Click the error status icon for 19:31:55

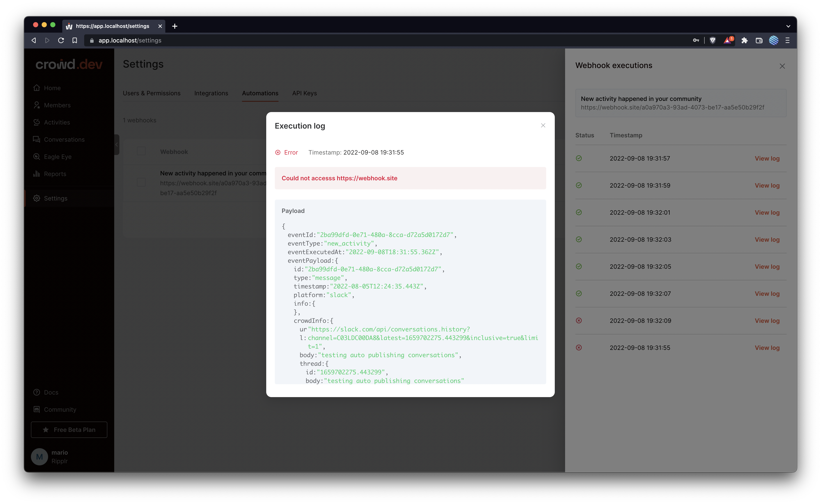tap(579, 348)
